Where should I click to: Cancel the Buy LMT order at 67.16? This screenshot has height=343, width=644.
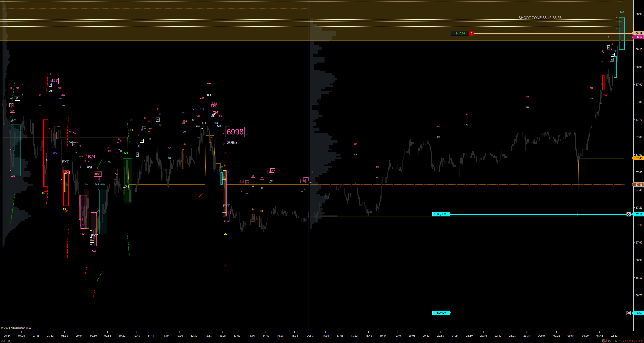pyautogui.click(x=629, y=214)
